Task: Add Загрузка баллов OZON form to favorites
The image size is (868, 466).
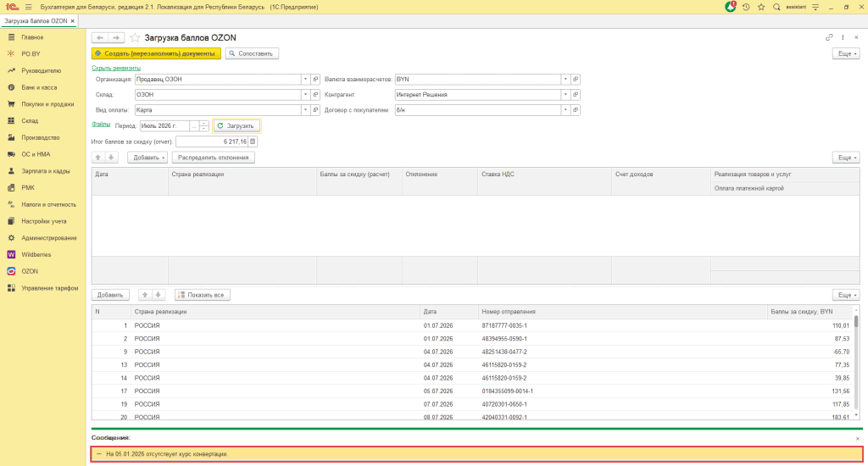Action: [135, 37]
